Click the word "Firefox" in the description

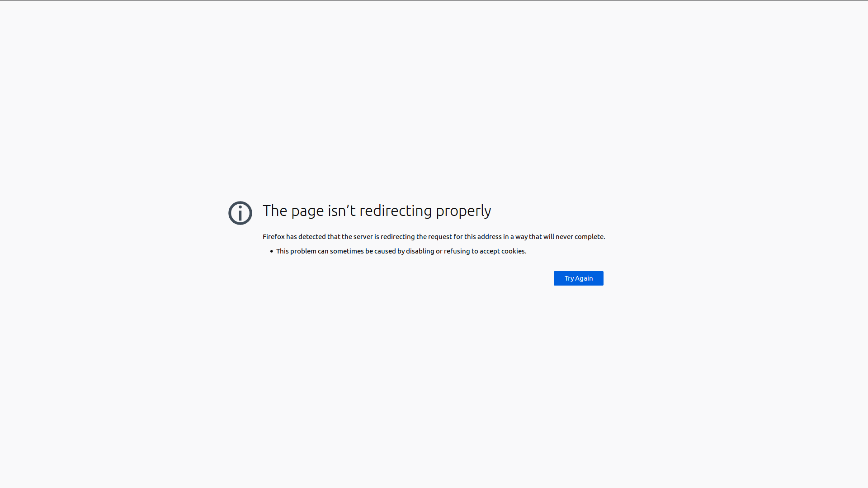point(274,237)
